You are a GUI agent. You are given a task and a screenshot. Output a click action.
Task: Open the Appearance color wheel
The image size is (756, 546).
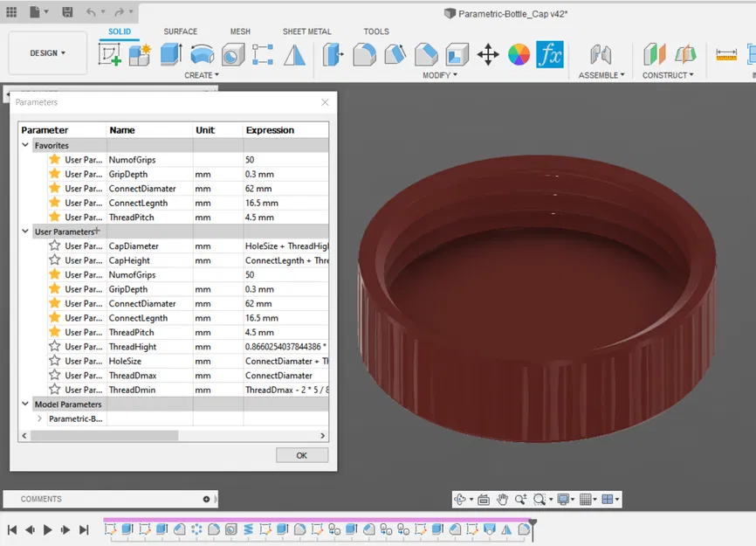(519, 54)
